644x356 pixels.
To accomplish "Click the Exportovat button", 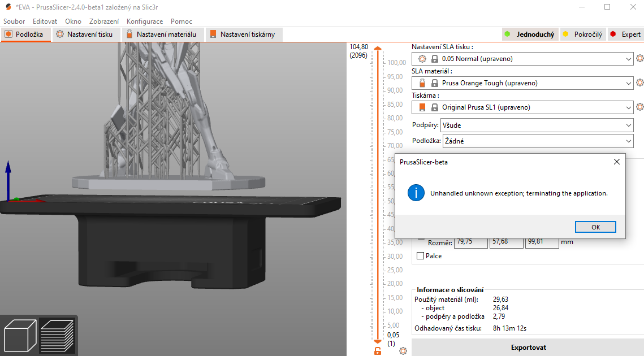I will coord(528,348).
